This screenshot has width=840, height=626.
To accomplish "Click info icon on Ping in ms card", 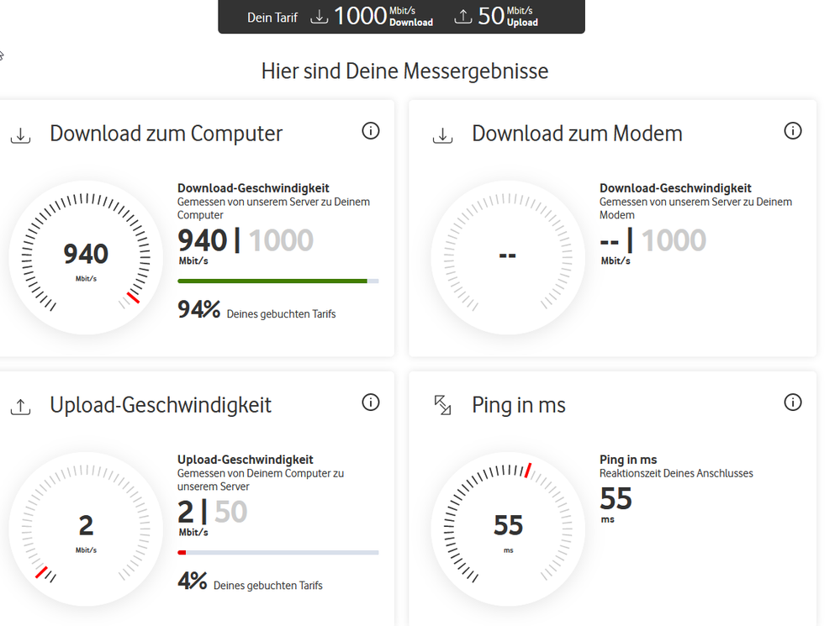I will pyautogui.click(x=793, y=402).
